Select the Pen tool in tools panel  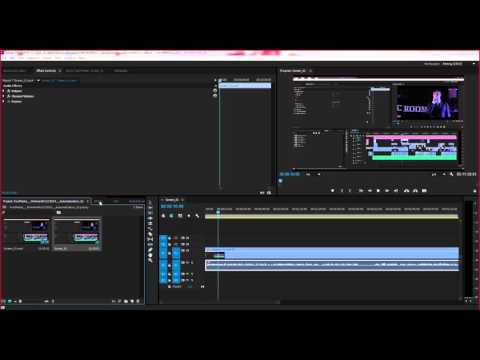click(x=150, y=249)
